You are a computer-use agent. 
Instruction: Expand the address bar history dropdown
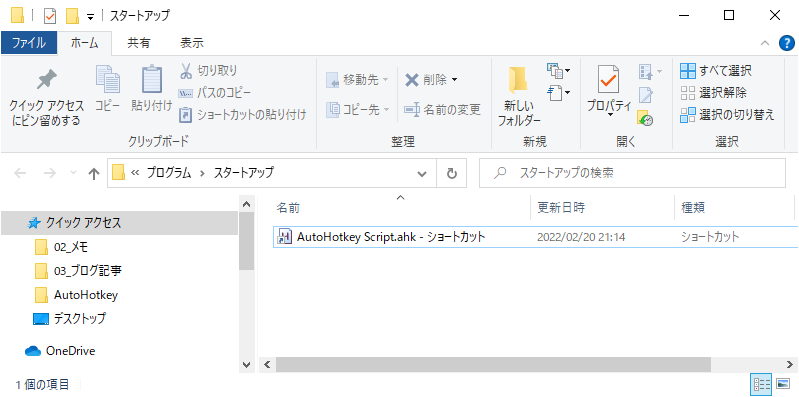click(422, 174)
